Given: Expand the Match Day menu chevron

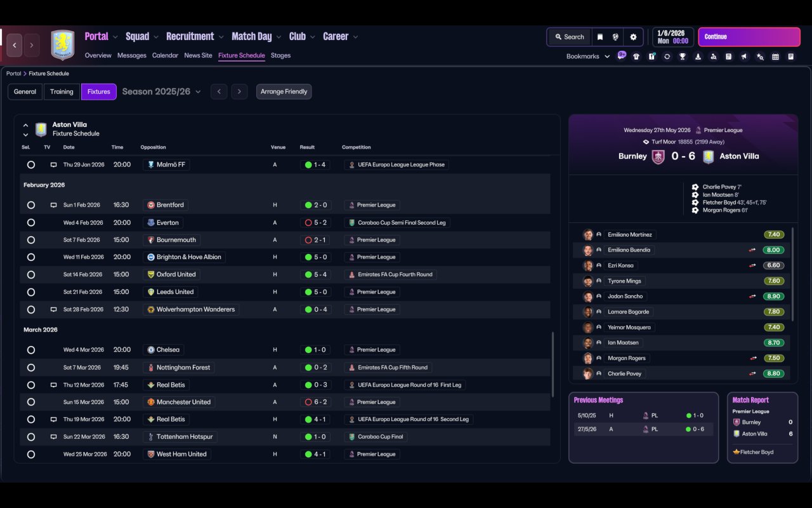Looking at the screenshot, I should click(x=279, y=37).
